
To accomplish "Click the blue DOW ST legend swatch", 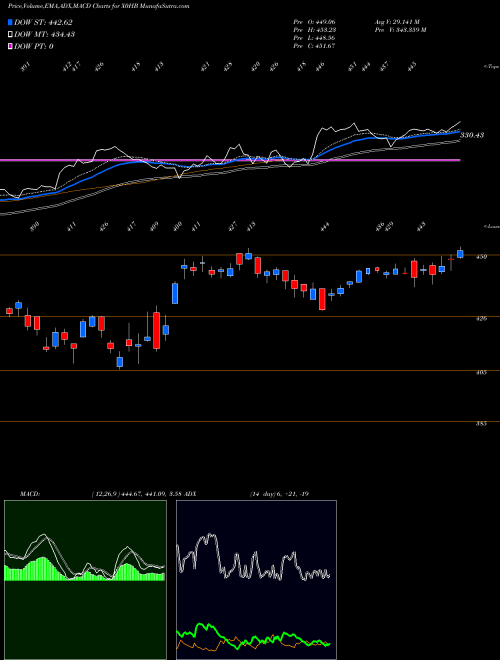I will click(10, 22).
